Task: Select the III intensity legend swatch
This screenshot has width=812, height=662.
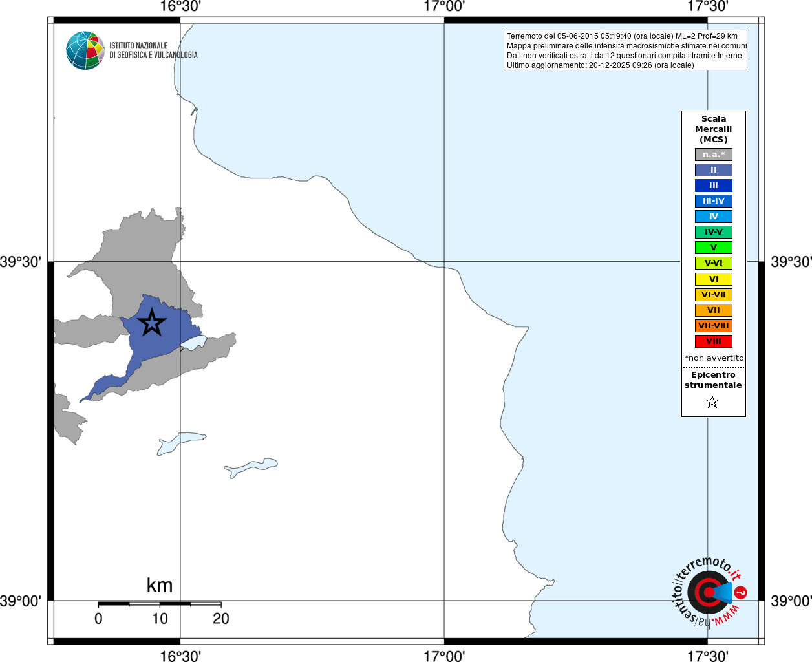Action: pos(714,186)
